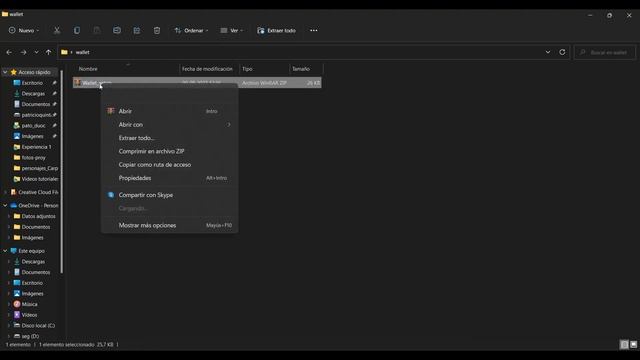
Task: Click the Rename icon in toolbar
Action: [x=117, y=30]
